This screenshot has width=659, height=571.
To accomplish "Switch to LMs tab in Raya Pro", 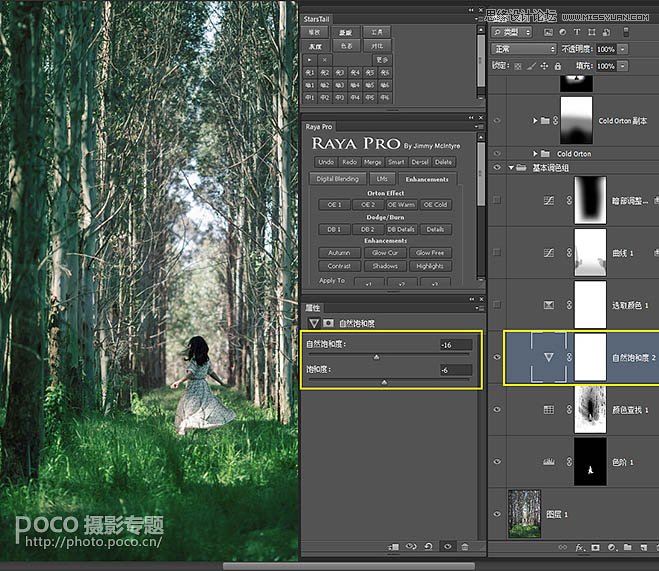I will [382, 179].
